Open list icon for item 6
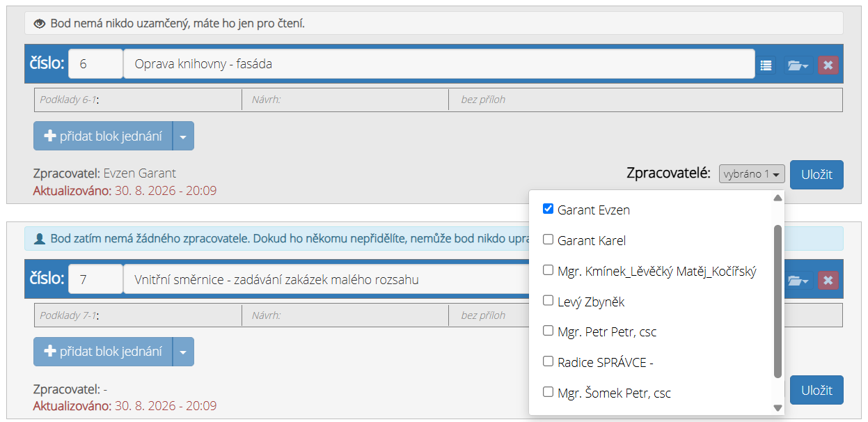868x422 pixels. pos(766,65)
